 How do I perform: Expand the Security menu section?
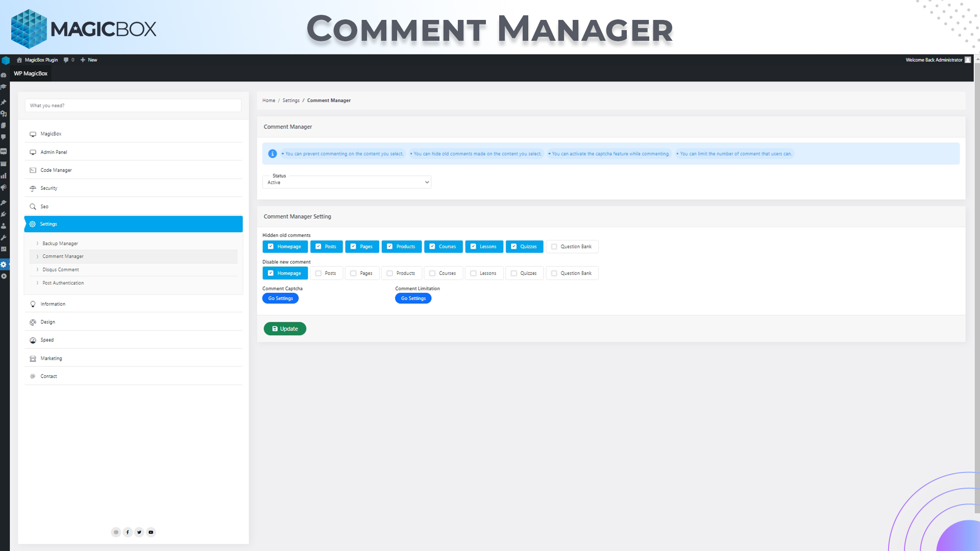point(133,188)
